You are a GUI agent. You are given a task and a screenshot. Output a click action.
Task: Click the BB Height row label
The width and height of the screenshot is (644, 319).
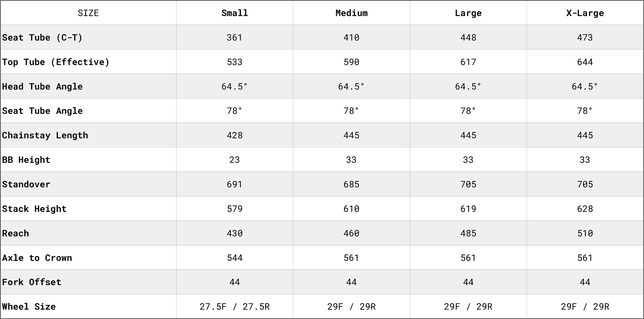click(x=26, y=160)
